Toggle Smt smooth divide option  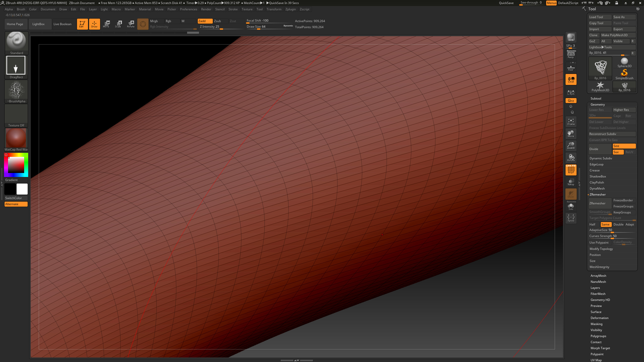pos(624,146)
